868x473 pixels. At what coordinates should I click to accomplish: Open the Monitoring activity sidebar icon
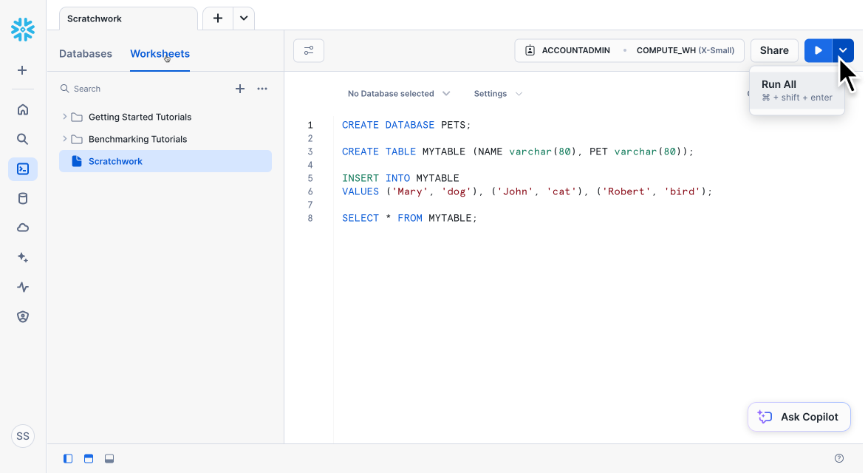pyautogui.click(x=22, y=287)
